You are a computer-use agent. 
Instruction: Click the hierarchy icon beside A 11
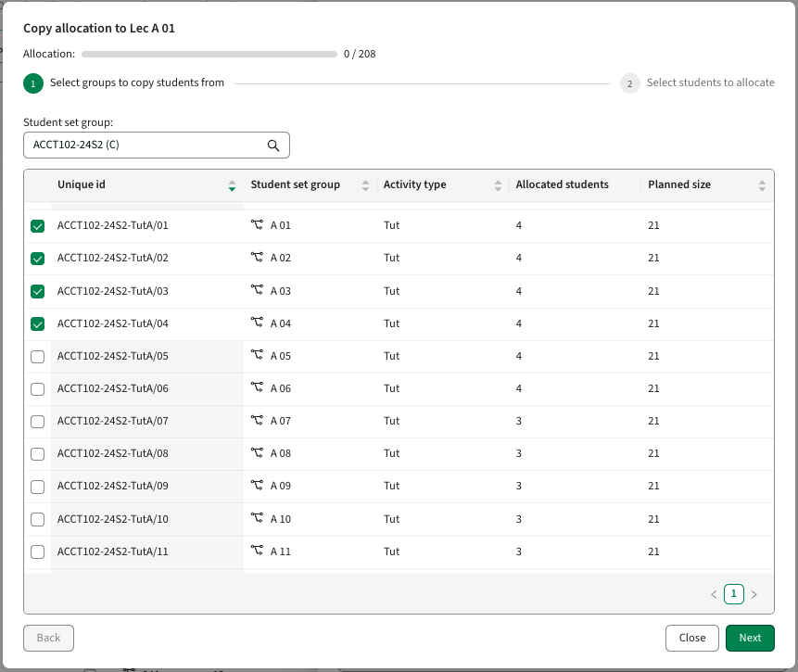257,551
